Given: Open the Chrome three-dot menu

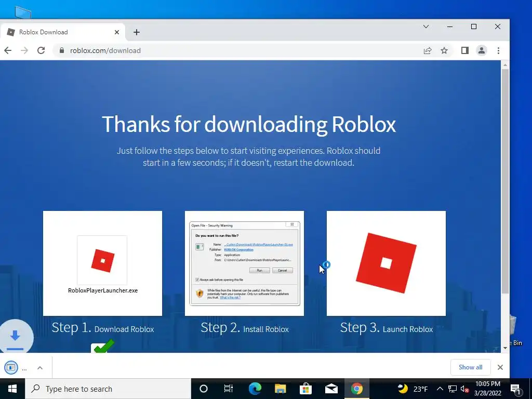Looking at the screenshot, I should [498, 50].
